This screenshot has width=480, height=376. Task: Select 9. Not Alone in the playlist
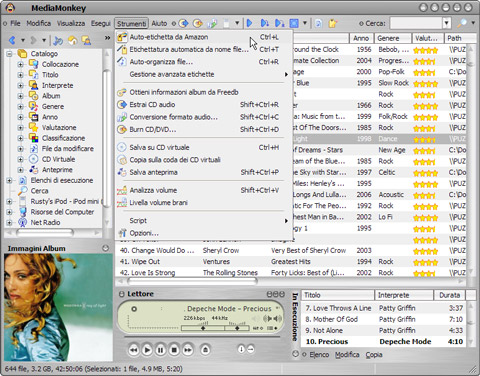coord(384,330)
